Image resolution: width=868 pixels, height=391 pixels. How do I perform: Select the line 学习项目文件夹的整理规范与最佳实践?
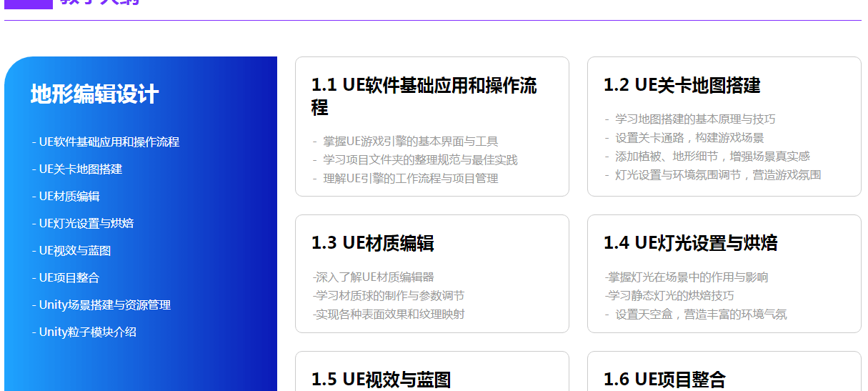(x=415, y=160)
